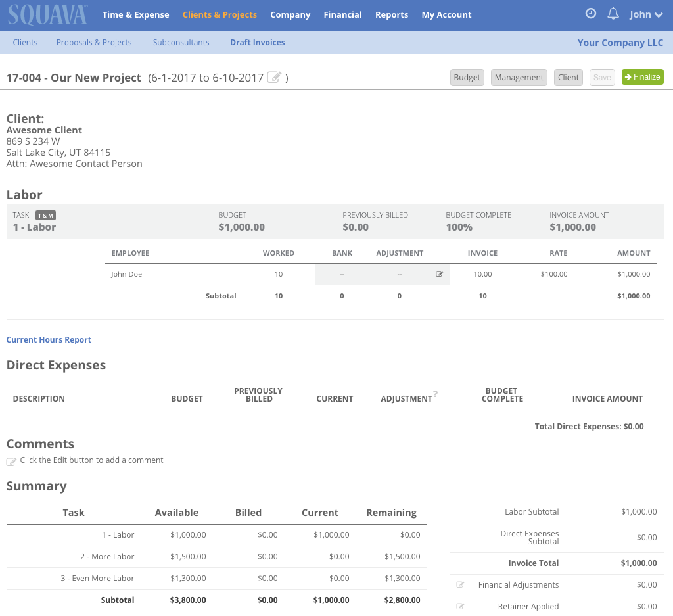673x616 pixels.
Task: Click the project title 17-004 - Our New Project
Action: pos(74,78)
